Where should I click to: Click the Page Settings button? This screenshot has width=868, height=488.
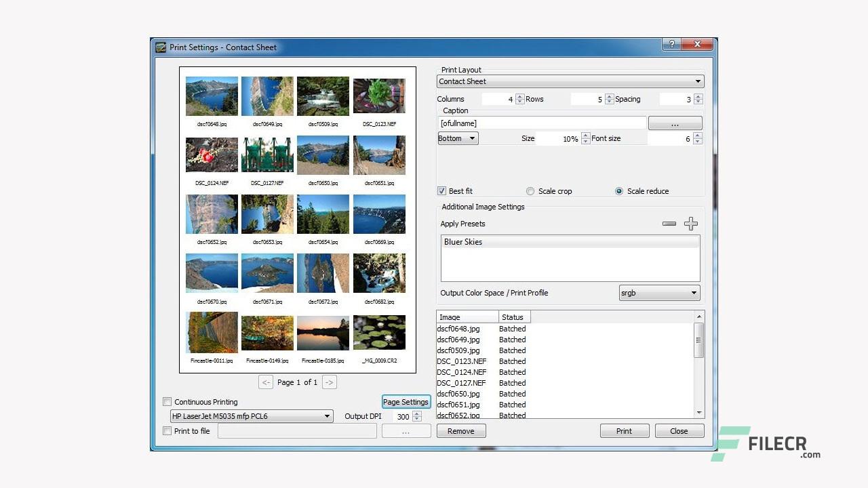click(406, 402)
